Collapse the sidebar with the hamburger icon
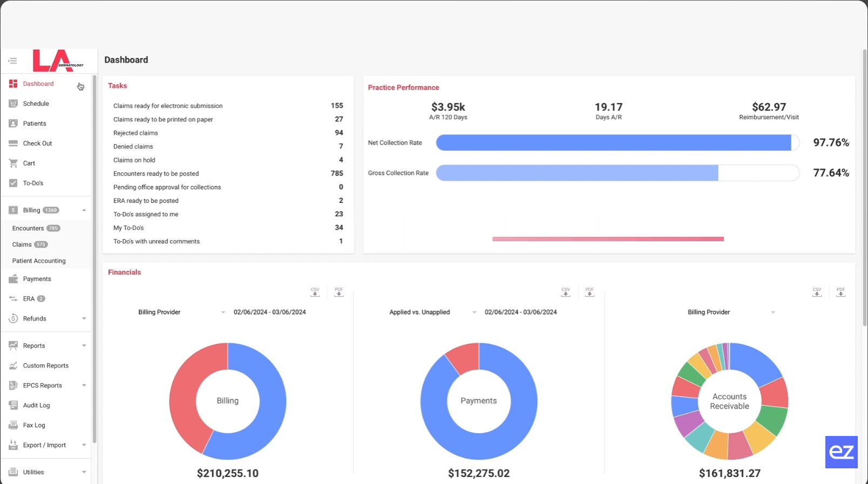Image resolution: width=868 pixels, height=484 pixels. tap(12, 60)
